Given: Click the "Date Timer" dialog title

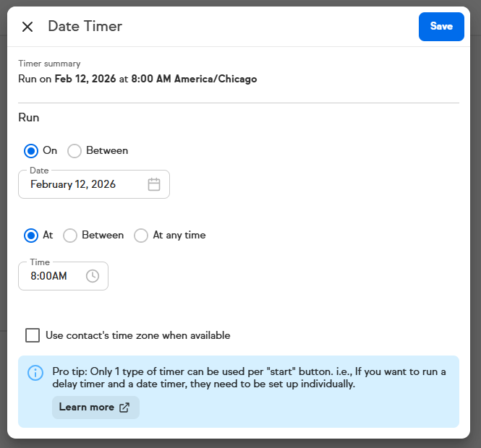Looking at the screenshot, I should (x=85, y=27).
